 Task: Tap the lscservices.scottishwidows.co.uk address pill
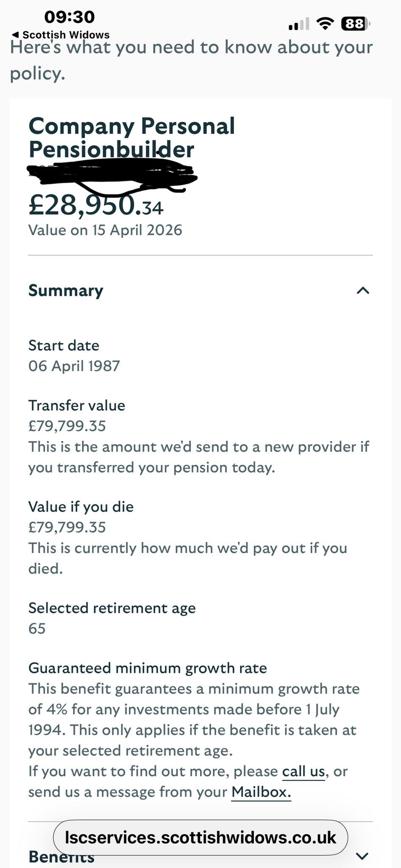pos(200,837)
